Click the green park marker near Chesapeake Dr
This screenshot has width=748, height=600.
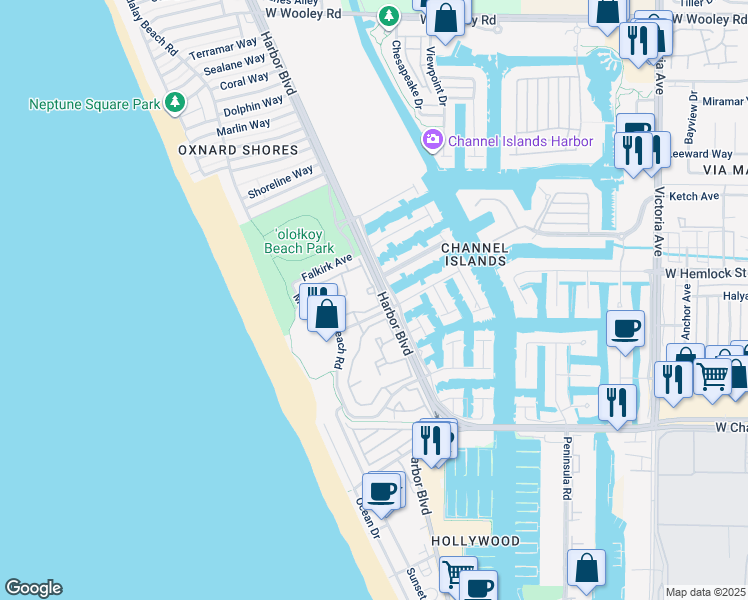pos(389,17)
